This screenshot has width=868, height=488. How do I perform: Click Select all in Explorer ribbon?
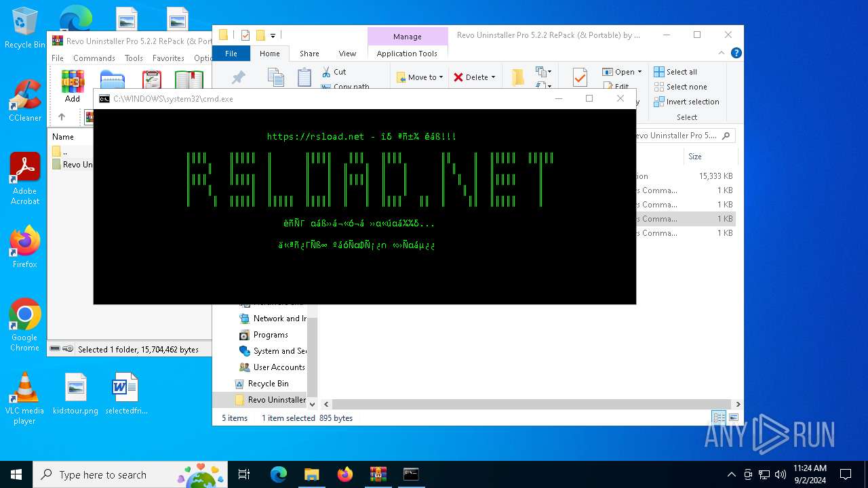tap(675, 72)
